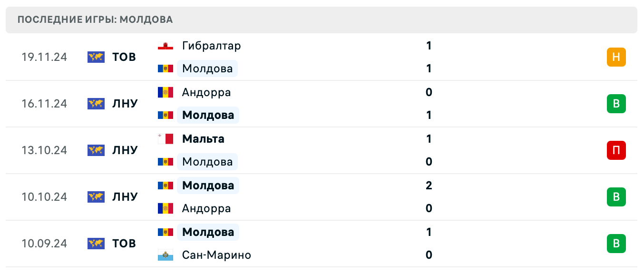644x274 pixels.
Task: Open the ЛНУ label for the Андорра match
Action: coord(124,103)
